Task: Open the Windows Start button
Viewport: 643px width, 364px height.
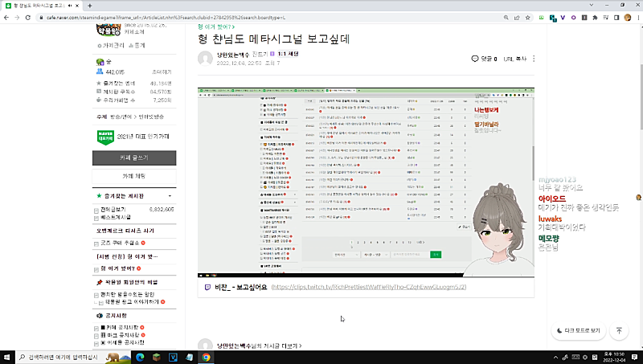Action: (x=7, y=357)
